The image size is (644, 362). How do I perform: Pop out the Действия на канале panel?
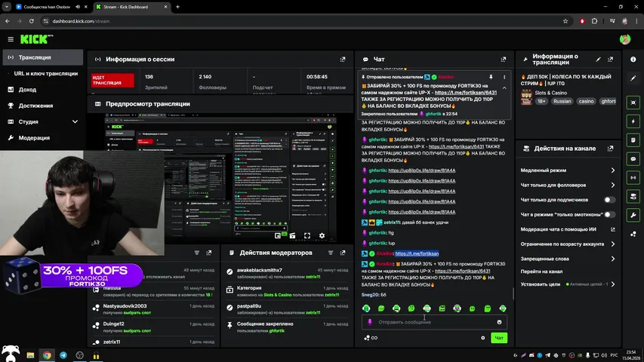tap(610, 149)
